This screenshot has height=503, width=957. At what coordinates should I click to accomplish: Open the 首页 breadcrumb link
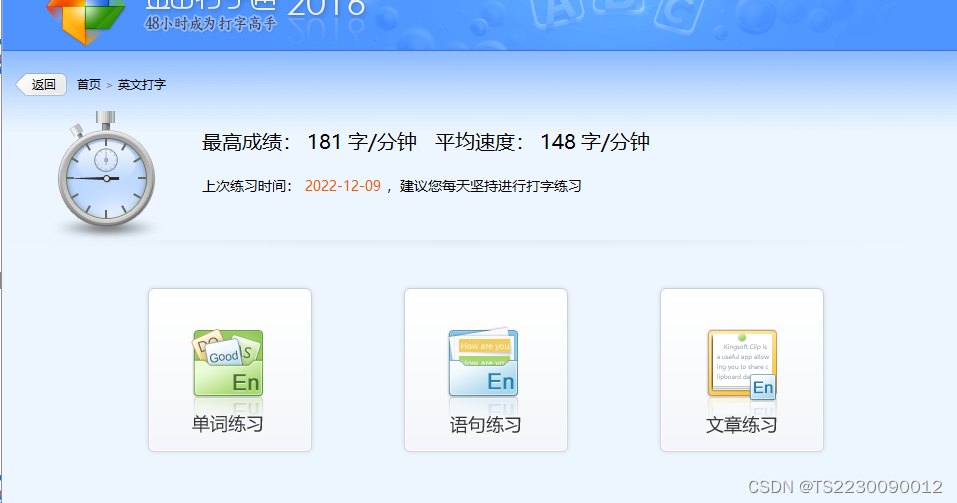(88, 84)
